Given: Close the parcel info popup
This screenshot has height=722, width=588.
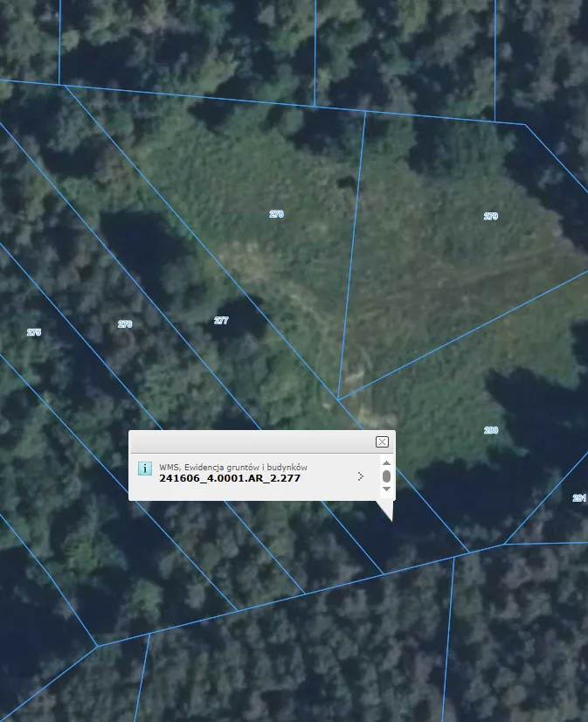Looking at the screenshot, I should pos(382,442).
